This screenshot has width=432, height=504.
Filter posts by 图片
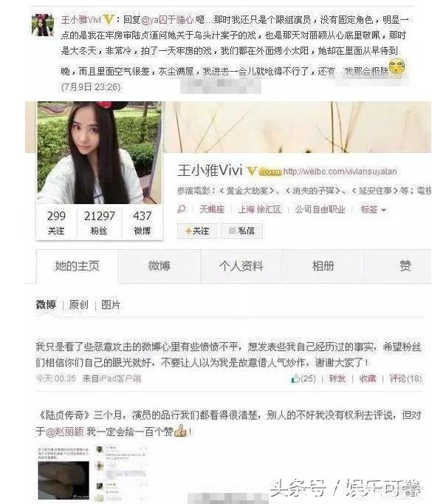click(111, 304)
